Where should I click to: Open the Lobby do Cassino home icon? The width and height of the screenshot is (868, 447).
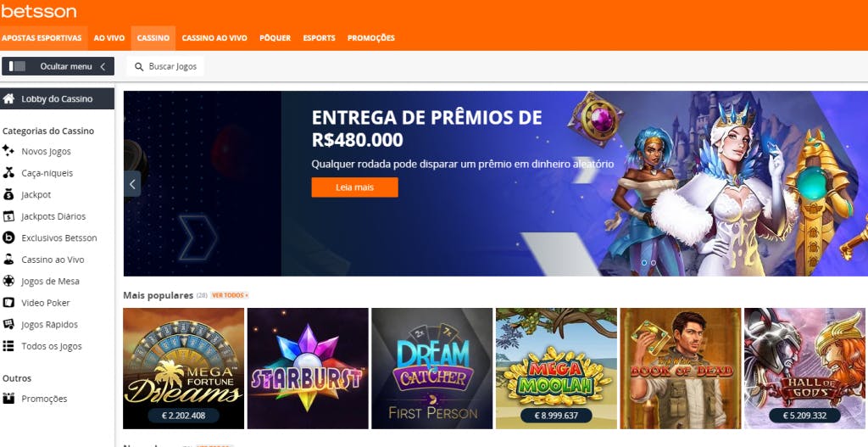point(8,99)
